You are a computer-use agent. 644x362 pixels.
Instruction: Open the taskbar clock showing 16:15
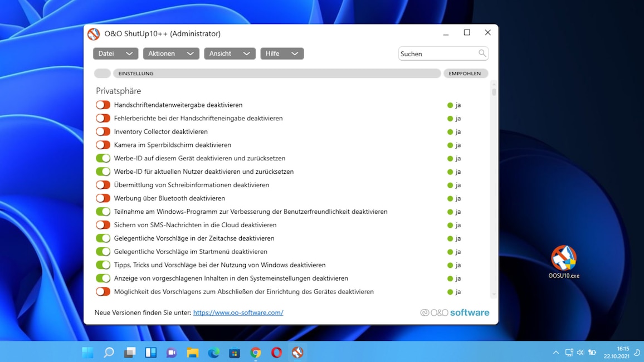[617, 353]
